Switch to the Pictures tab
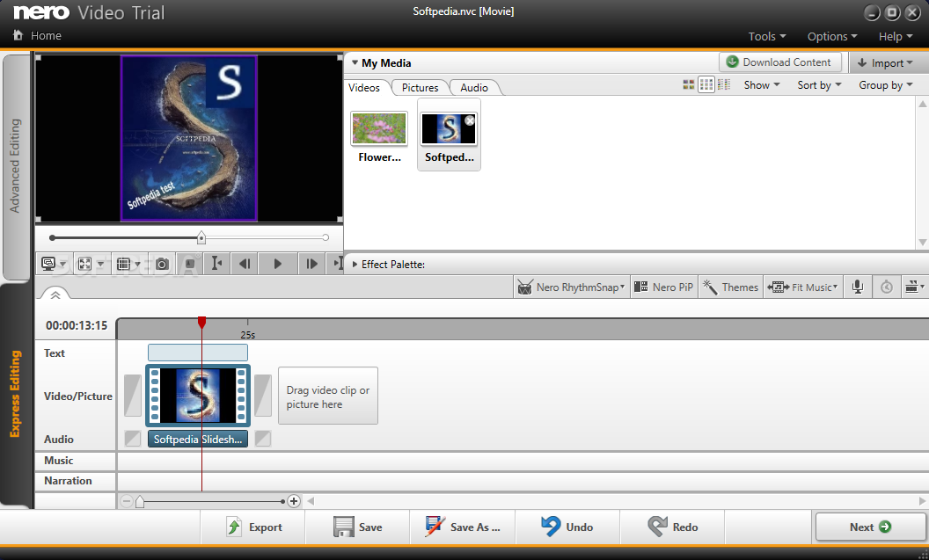Screen dimensions: 929x560 click(420, 88)
